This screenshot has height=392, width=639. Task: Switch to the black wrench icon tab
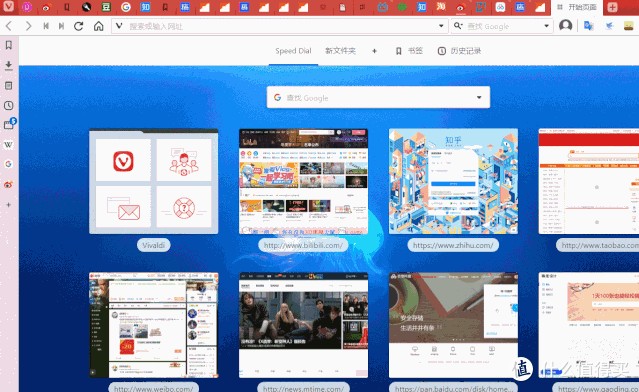(86, 7)
